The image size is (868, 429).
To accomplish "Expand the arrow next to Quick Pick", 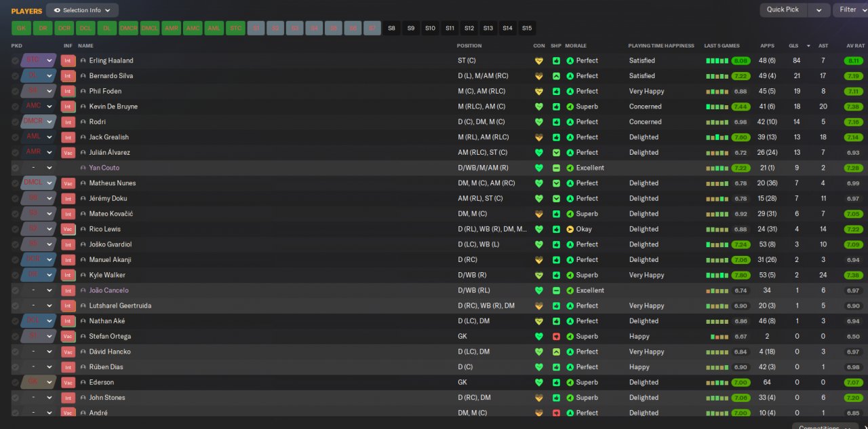I will (819, 10).
